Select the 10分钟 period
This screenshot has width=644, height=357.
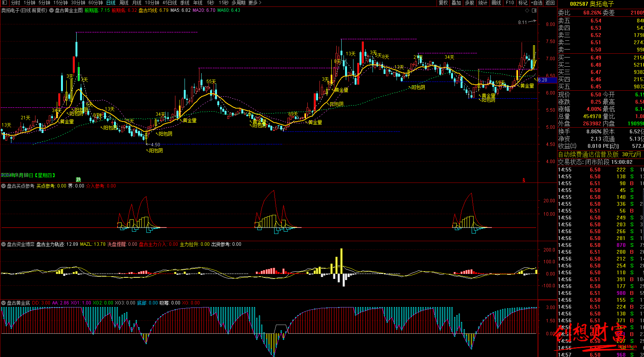coord(152,3)
